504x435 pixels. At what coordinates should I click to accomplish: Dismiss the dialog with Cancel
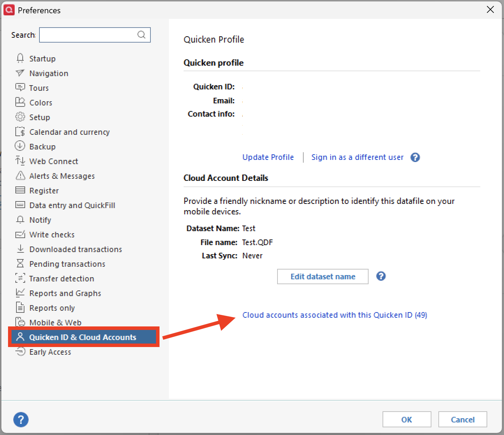462,419
